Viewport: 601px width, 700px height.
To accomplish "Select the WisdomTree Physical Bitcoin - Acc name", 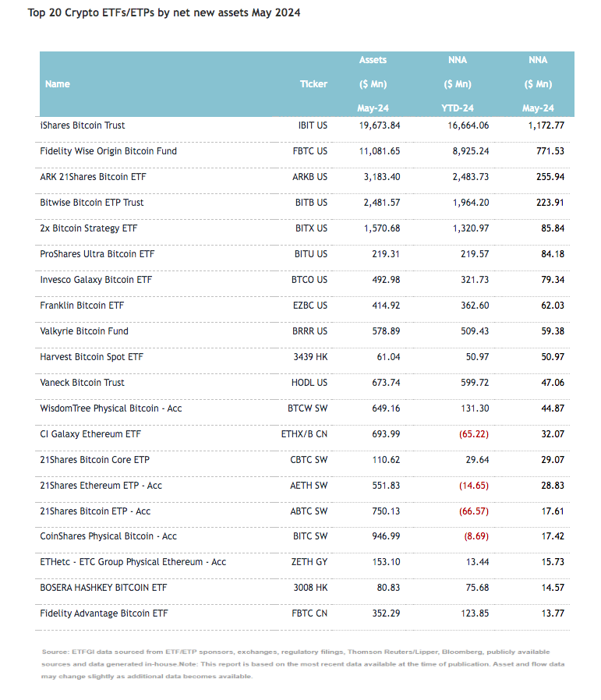I will pyautogui.click(x=111, y=408).
